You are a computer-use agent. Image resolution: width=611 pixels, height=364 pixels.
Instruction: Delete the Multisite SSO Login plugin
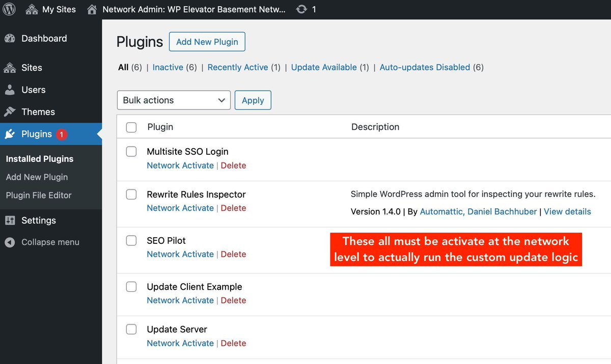coord(233,165)
